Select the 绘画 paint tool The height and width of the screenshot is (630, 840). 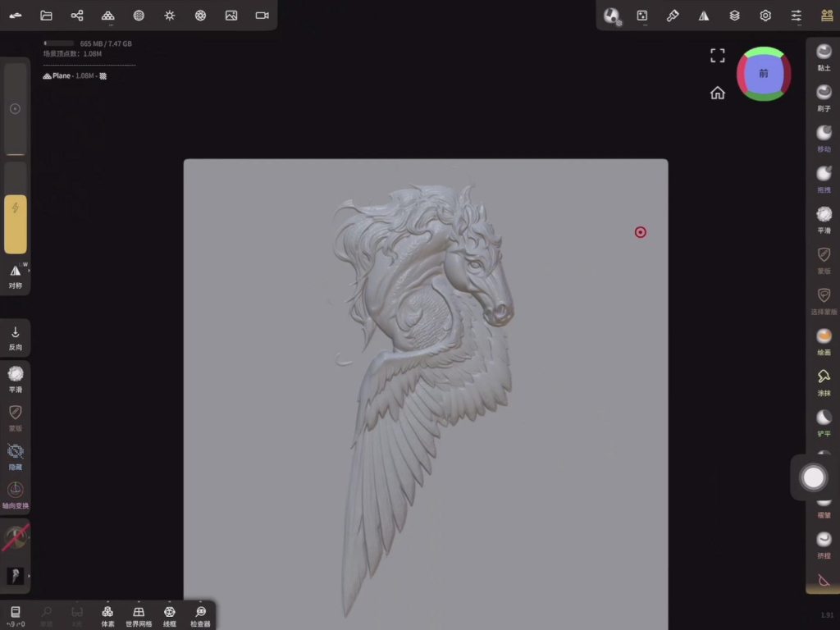coord(824,342)
